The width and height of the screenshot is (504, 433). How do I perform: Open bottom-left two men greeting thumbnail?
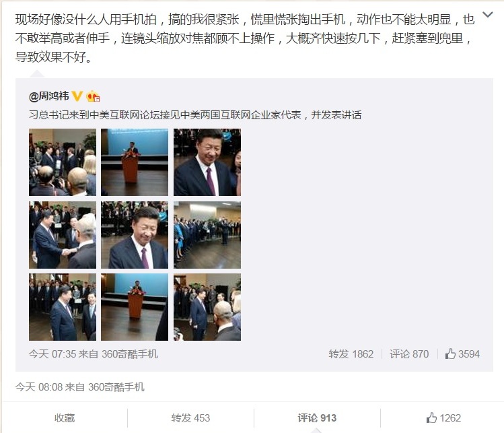63,307
